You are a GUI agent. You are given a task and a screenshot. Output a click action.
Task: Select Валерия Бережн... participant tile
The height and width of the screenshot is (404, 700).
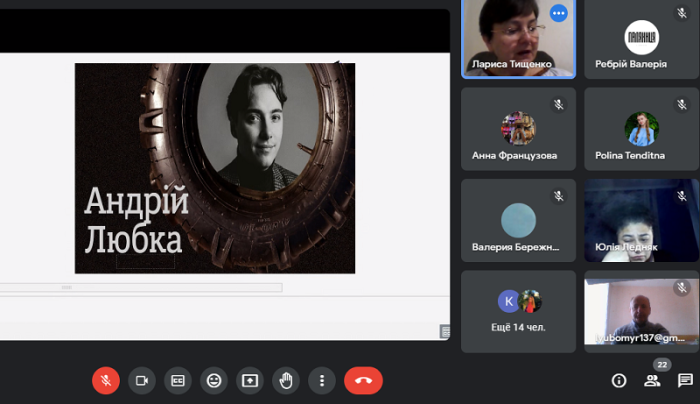coord(518,222)
